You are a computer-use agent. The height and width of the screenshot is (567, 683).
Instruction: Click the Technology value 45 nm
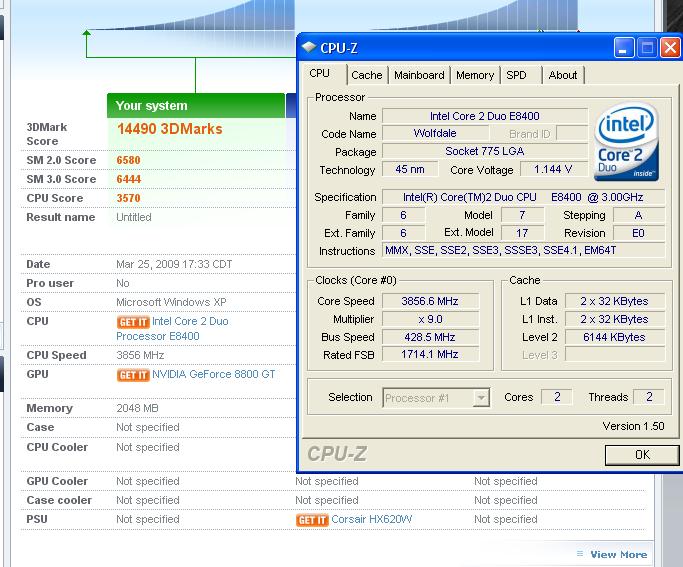(410, 169)
